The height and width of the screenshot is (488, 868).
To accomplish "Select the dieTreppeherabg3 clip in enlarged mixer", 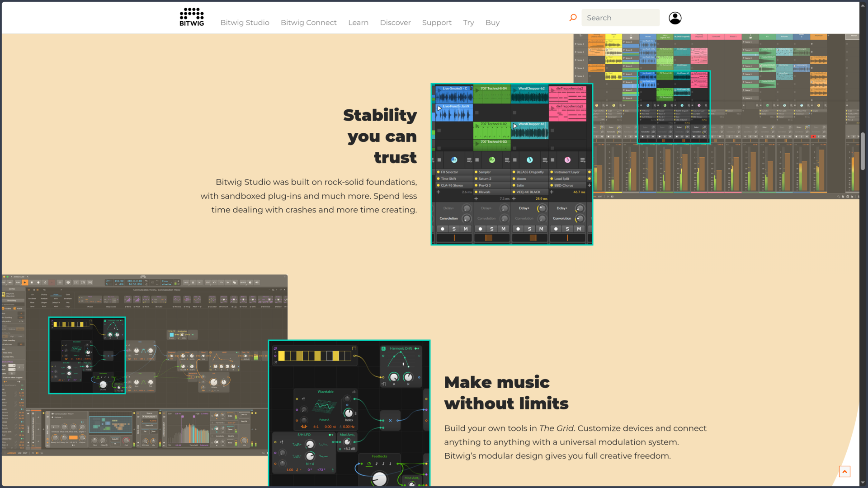I will pyautogui.click(x=568, y=113).
